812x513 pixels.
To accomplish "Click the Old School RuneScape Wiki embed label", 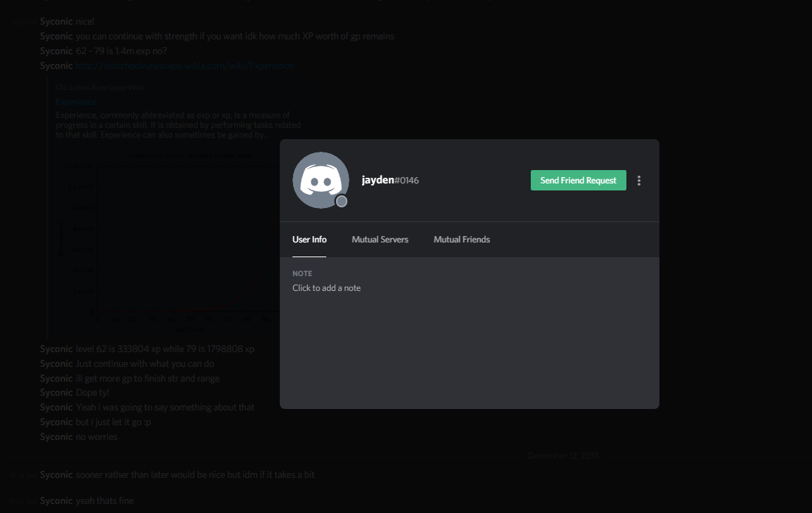I will pos(99,87).
